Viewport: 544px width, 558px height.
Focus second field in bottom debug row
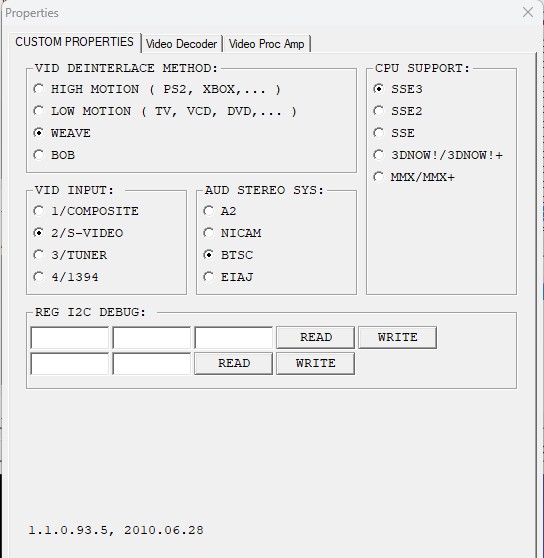(152, 363)
